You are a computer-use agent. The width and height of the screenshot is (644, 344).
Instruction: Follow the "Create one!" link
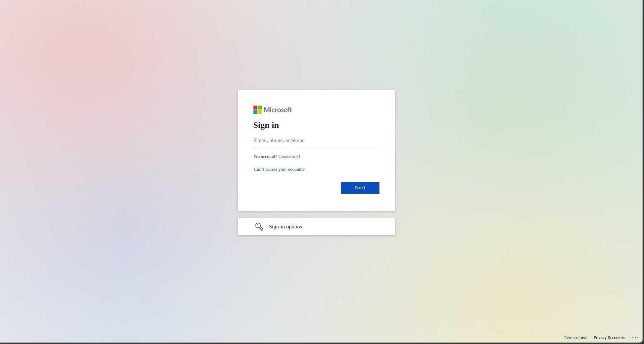click(x=289, y=156)
